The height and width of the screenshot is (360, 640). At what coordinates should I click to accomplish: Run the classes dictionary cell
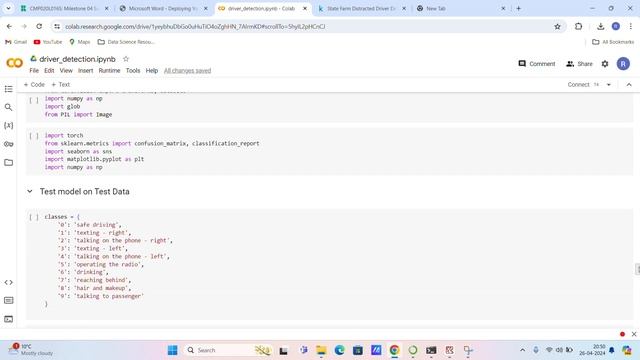34,217
